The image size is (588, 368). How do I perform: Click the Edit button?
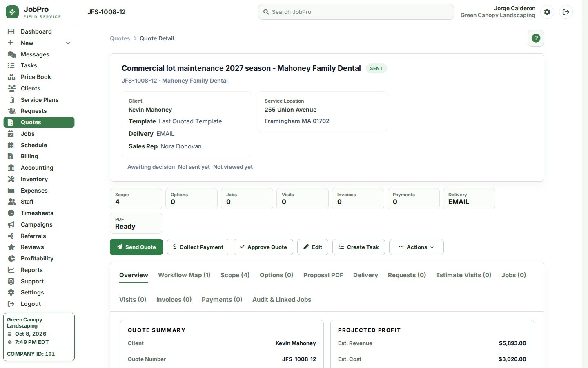(312, 247)
